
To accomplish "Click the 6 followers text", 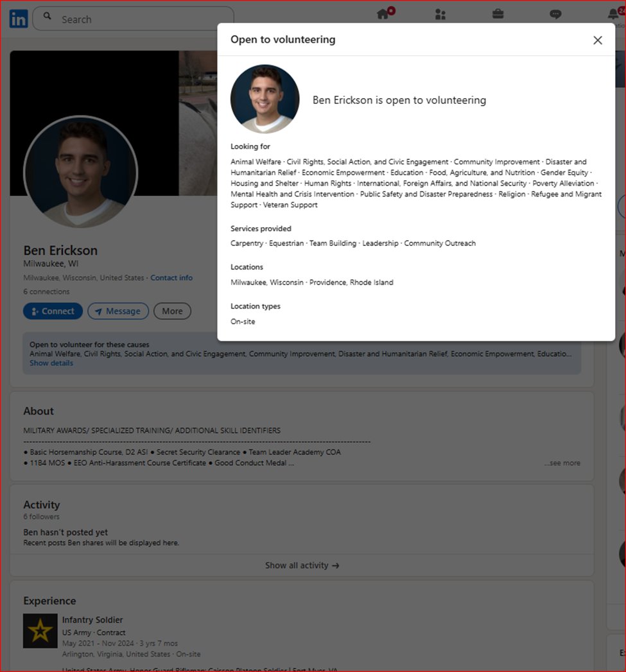I will tap(41, 517).
